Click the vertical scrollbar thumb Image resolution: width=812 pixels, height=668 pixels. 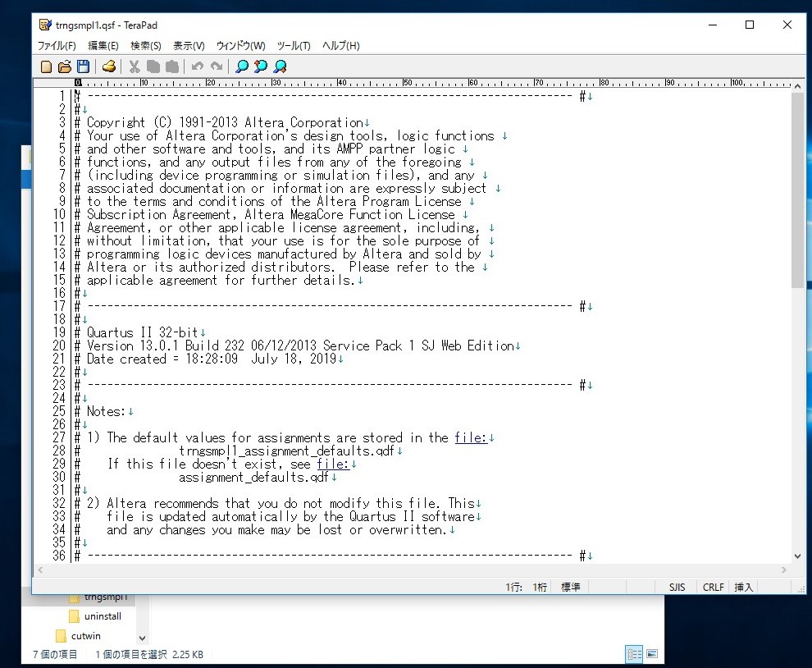(797, 190)
